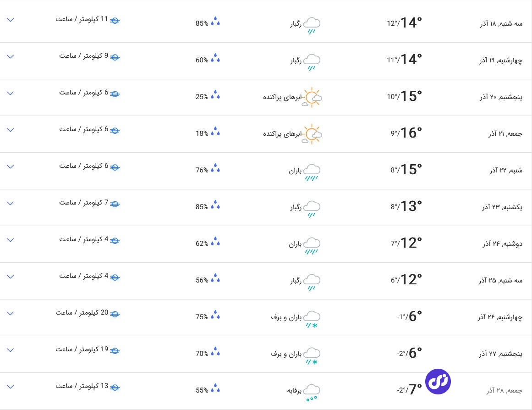
Task: Expand details for سه شنبه ۱۸ آذر row
Action: 11,20
